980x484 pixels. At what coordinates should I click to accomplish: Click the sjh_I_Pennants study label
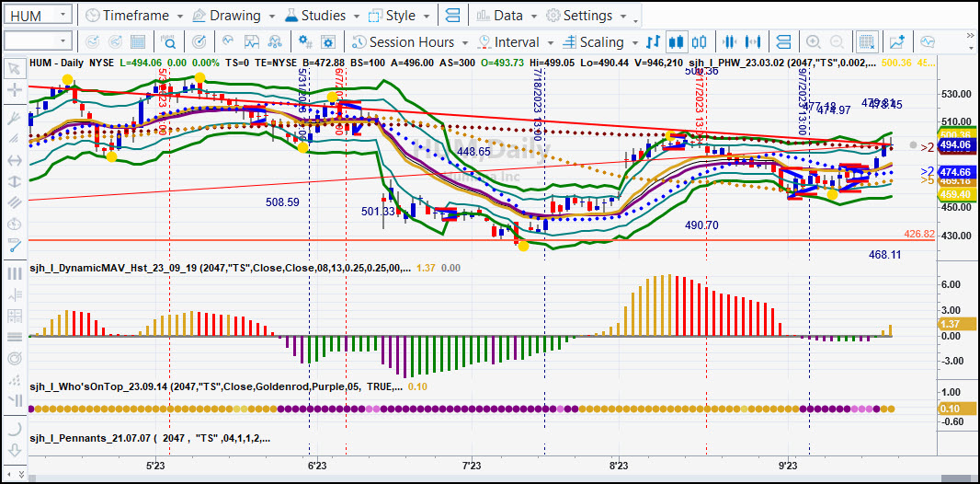[150, 438]
